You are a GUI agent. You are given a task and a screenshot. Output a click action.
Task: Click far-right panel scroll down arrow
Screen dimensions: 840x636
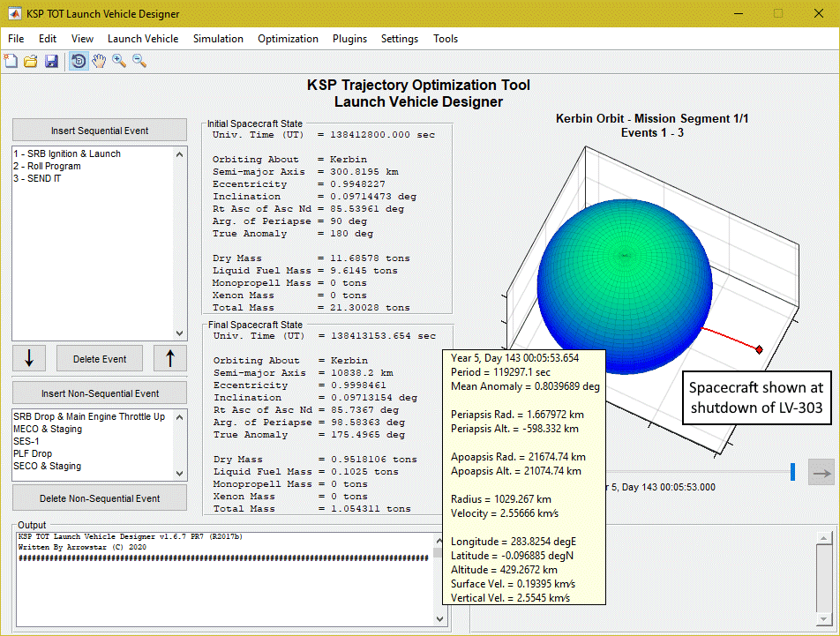pyautogui.click(x=823, y=619)
